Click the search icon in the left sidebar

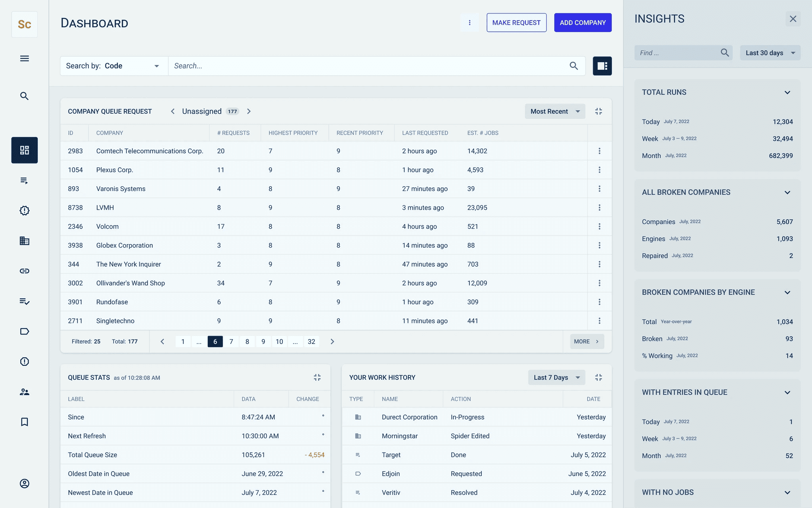[25, 96]
